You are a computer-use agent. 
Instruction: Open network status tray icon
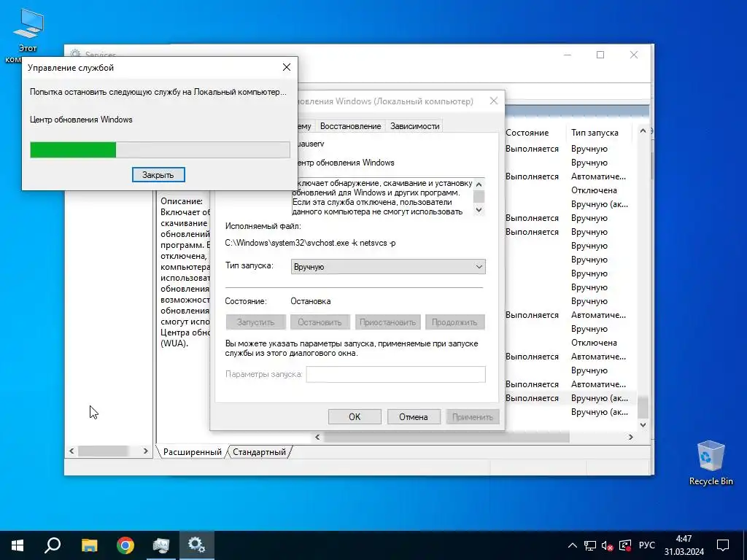589,545
